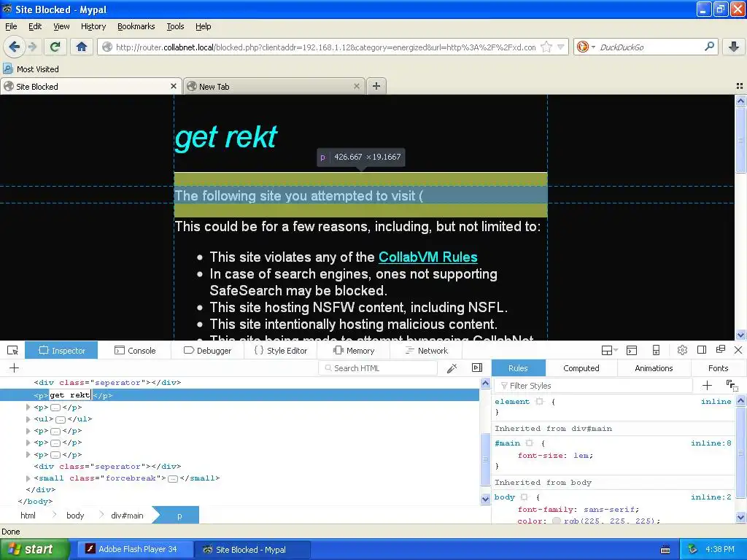Open the Most Visited bookmarks folder
Screen dimensions: 747x560
[31, 69]
